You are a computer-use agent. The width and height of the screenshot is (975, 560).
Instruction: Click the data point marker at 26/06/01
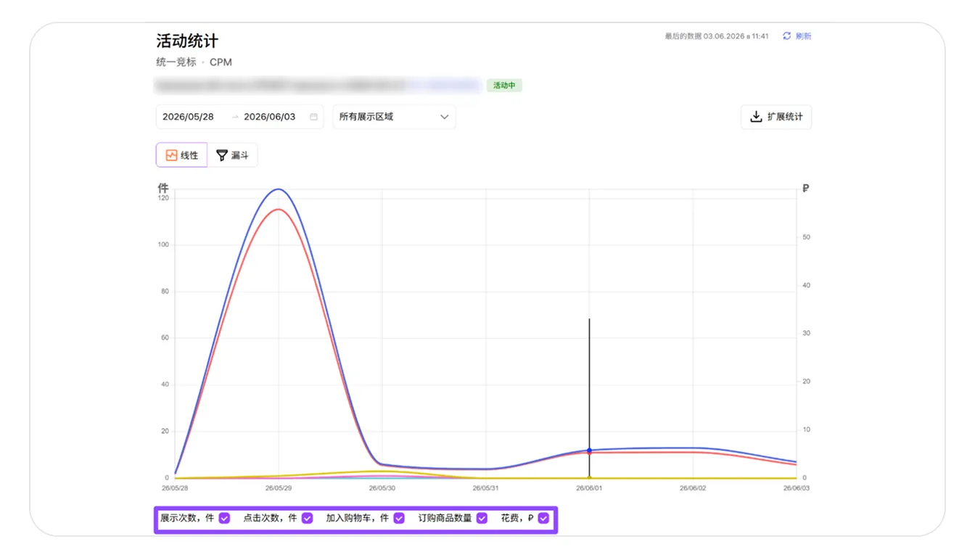pyautogui.click(x=589, y=450)
